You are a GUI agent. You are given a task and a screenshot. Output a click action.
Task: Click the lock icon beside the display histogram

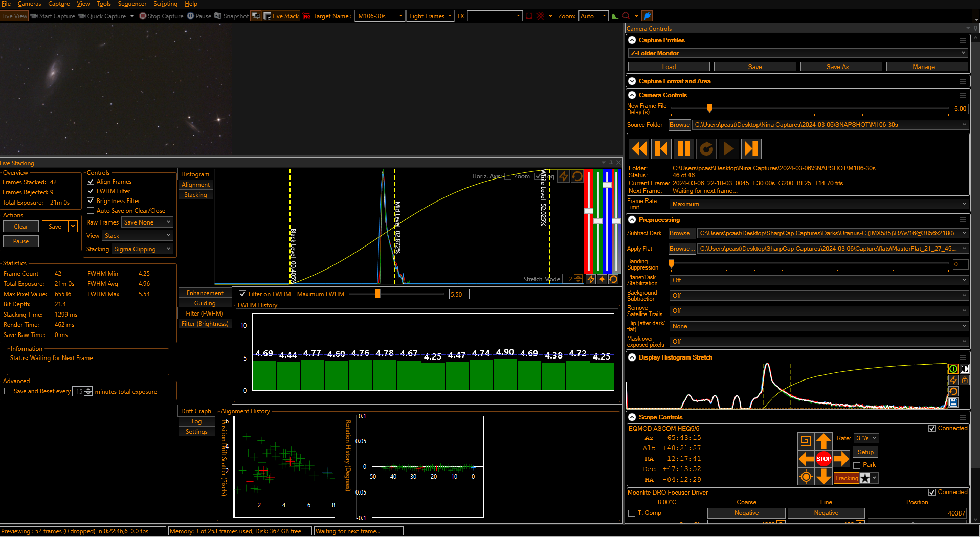click(965, 380)
